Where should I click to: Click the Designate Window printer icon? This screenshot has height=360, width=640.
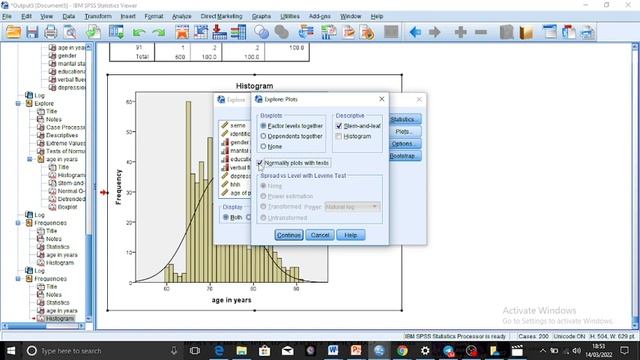pos(587,32)
